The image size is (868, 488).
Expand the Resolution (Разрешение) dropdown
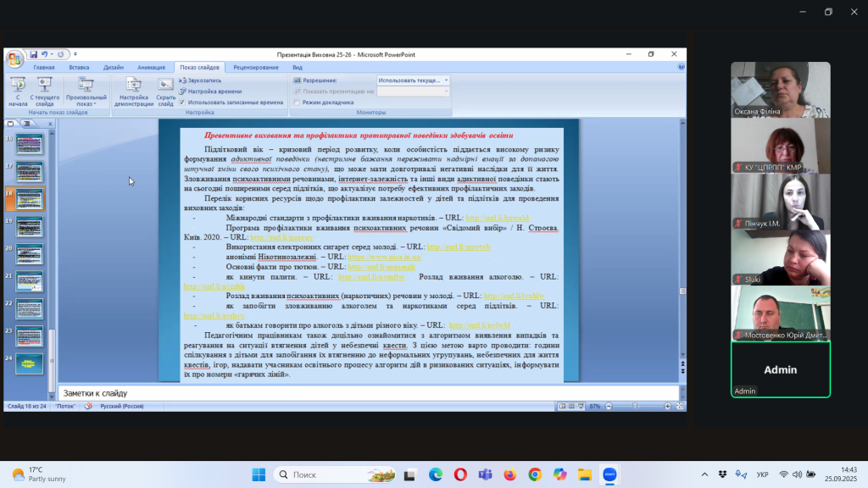click(447, 80)
